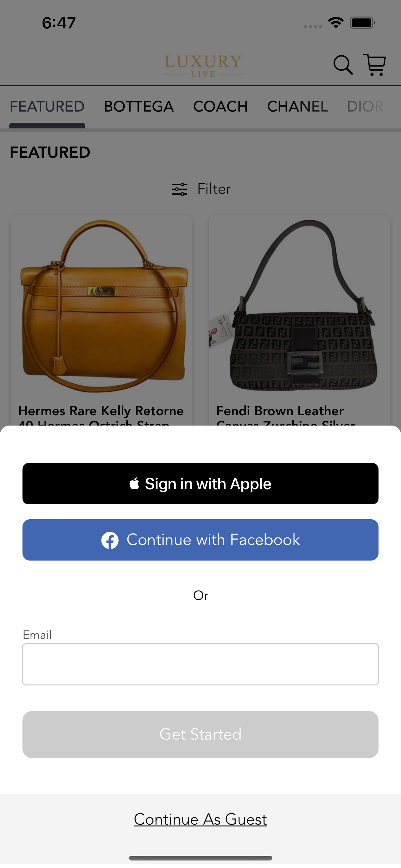
Task: Tap the Facebook logo icon
Action: coord(110,540)
